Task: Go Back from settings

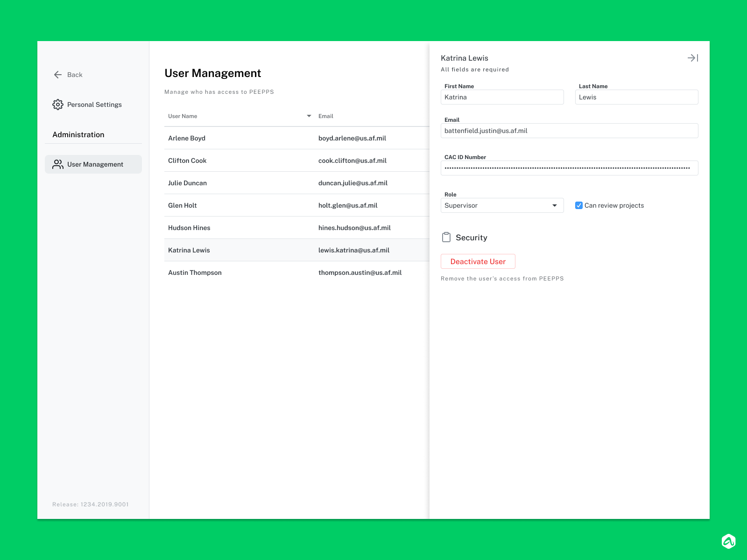Action: (x=68, y=75)
